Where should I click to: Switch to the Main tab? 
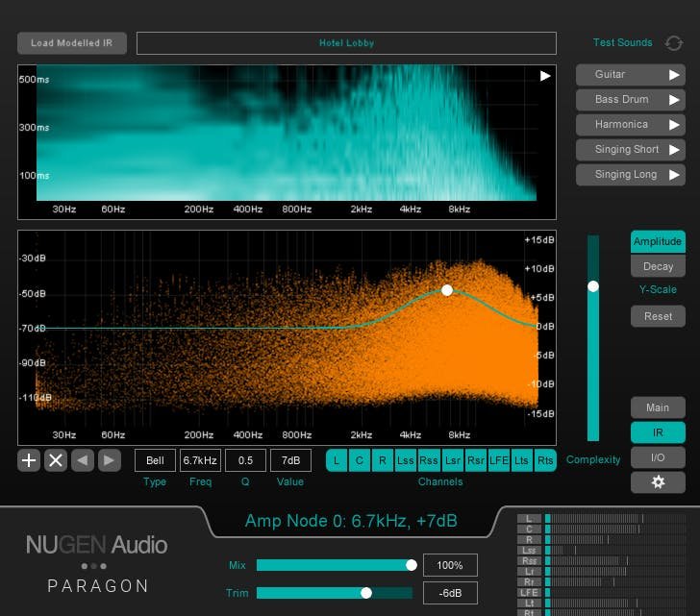coord(658,407)
